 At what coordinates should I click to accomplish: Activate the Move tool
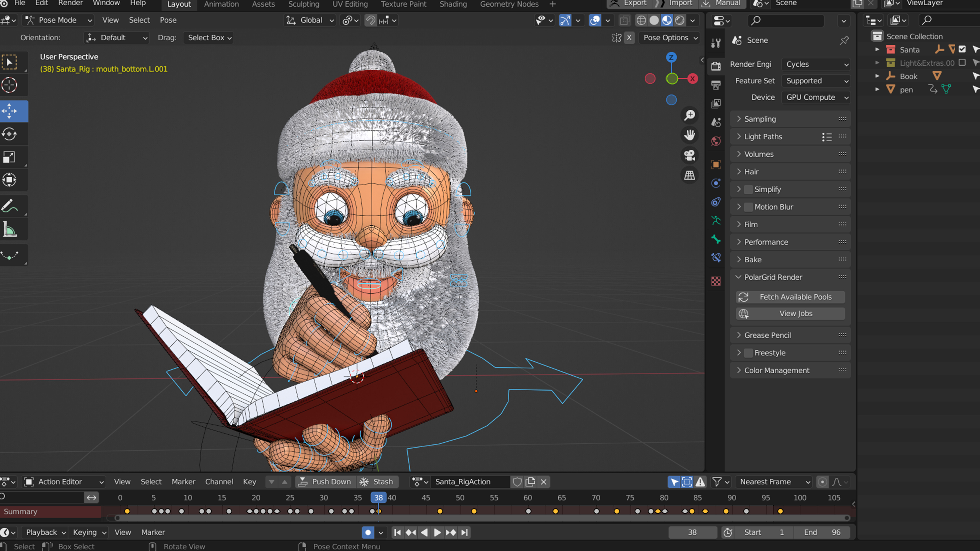click(9, 111)
